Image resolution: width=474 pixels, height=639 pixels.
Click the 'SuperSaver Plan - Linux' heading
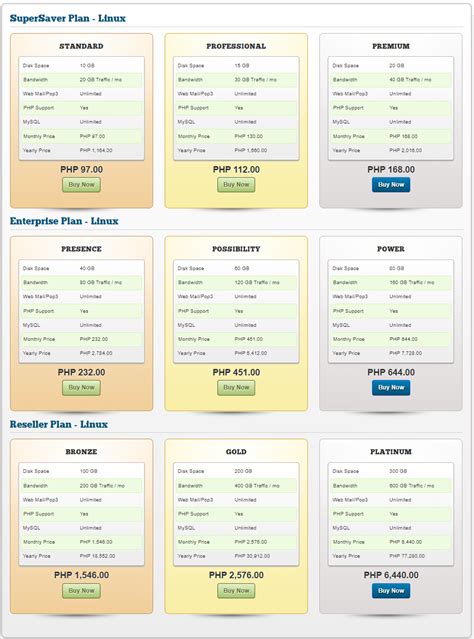[68, 18]
